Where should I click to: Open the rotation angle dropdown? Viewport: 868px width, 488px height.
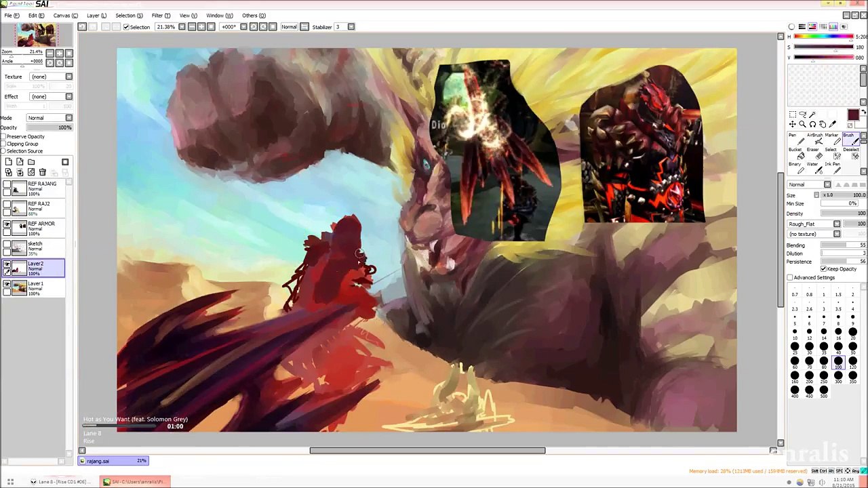243,27
